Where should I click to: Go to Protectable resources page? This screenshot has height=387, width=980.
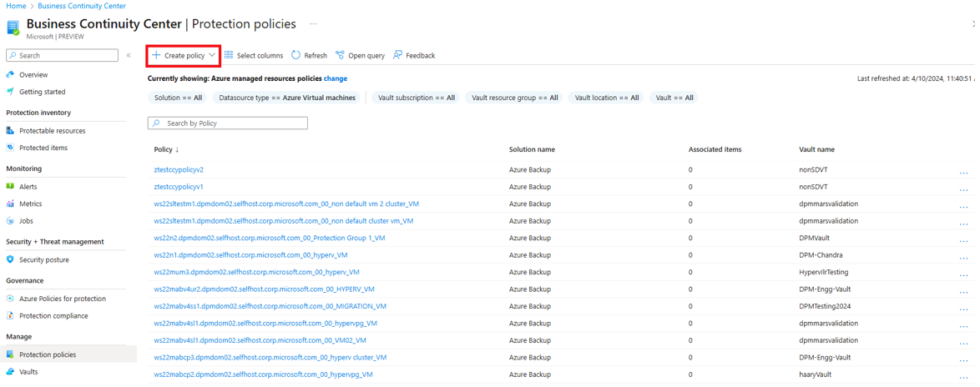(53, 131)
